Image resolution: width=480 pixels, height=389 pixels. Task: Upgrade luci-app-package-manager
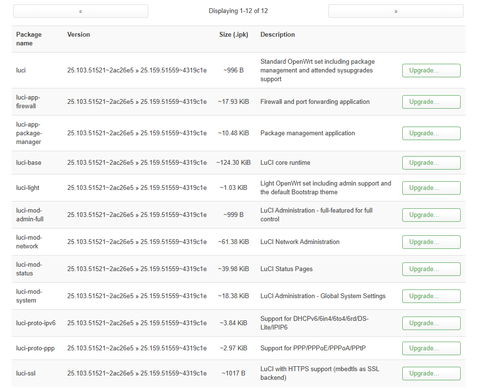click(x=431, y=133)
